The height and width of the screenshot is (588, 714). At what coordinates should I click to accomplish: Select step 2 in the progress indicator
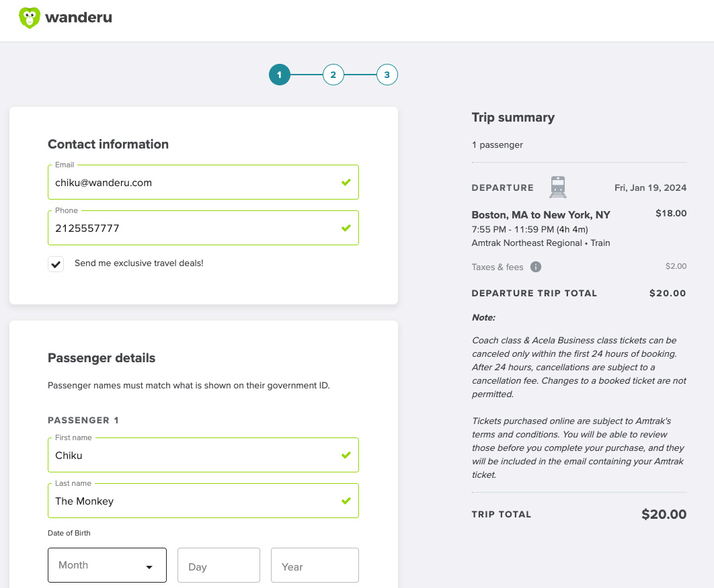333,75
